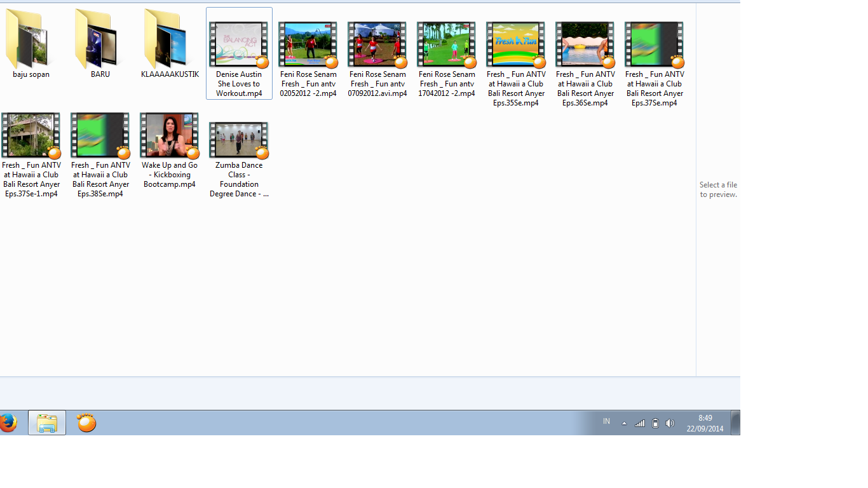Select the KLAAAAAKUSTIK folder

pyautogui.click(x=169, y=44)
